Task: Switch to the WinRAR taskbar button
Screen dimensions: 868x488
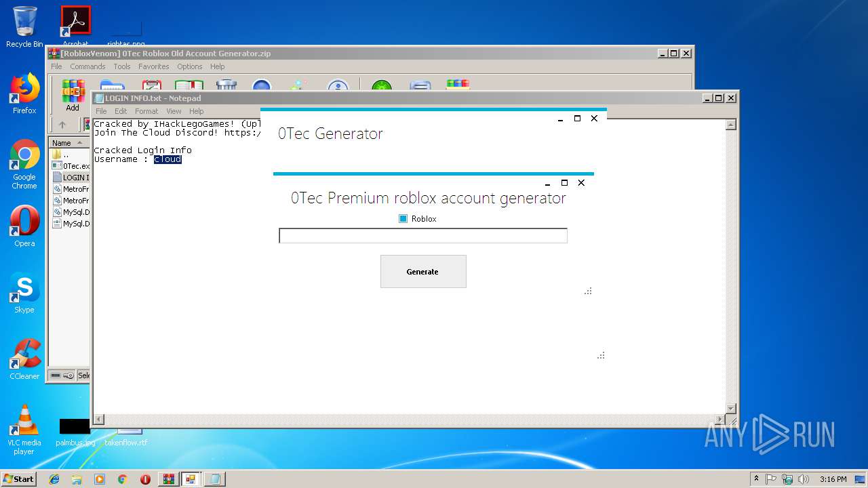Action: 168,479
